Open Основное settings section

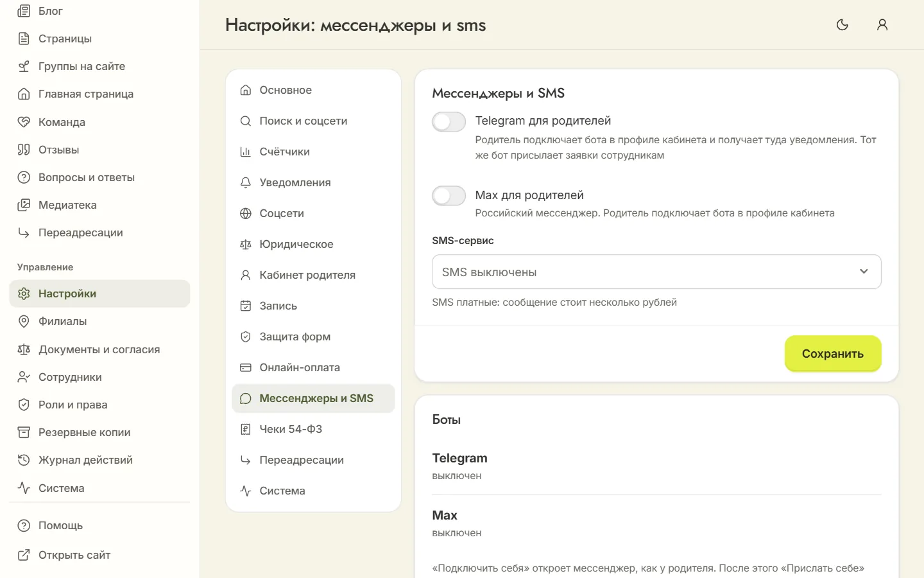313,90
